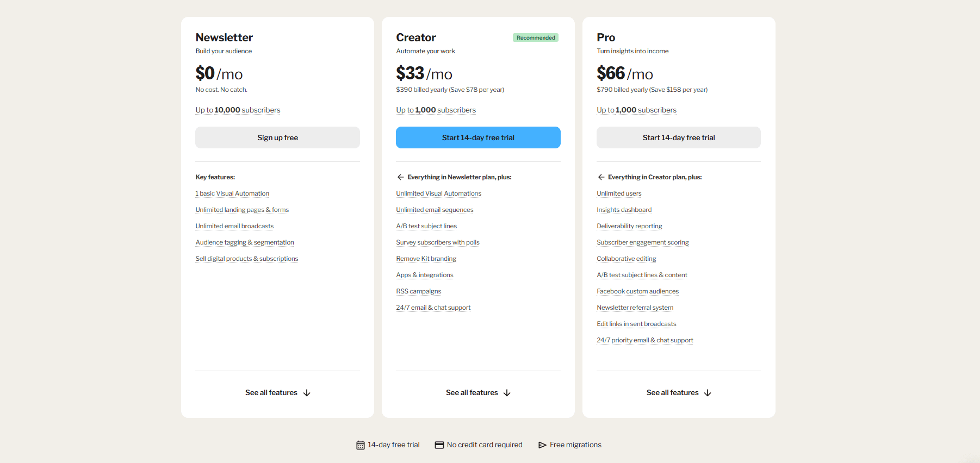Expand See all features for the Pro plan
980x463 pixels.
click(x=672, y=392)
